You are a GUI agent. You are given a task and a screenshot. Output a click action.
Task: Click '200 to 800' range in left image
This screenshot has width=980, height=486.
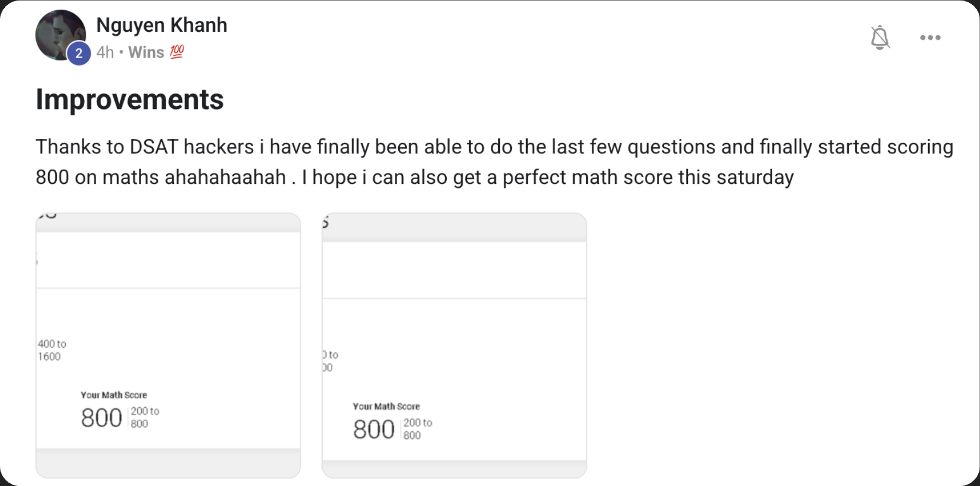(144, 418)
